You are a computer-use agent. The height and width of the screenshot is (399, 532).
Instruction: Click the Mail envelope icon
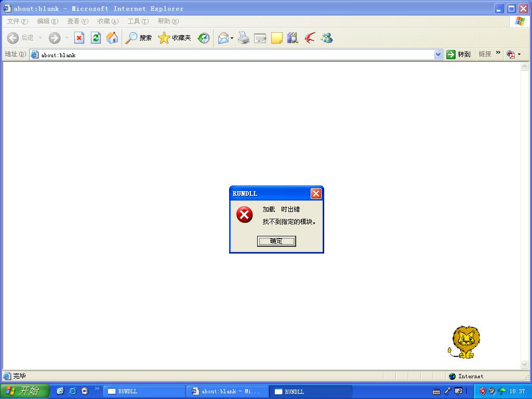coord(223,38)
